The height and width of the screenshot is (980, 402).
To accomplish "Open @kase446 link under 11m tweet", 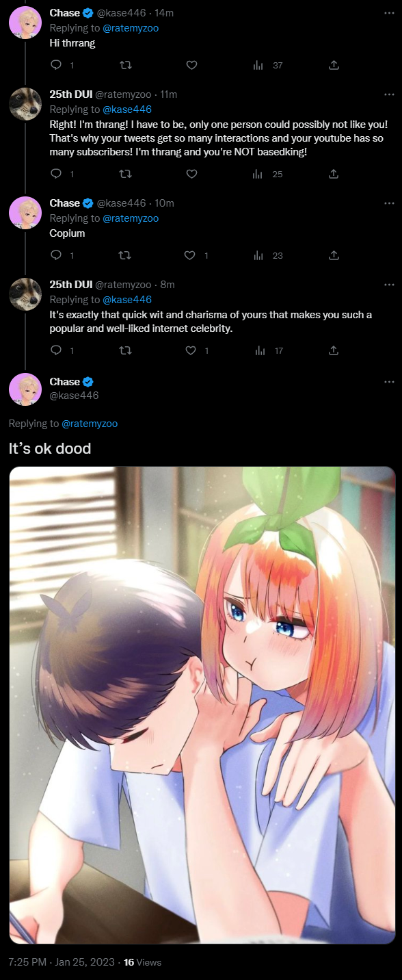I will (127, 109).
